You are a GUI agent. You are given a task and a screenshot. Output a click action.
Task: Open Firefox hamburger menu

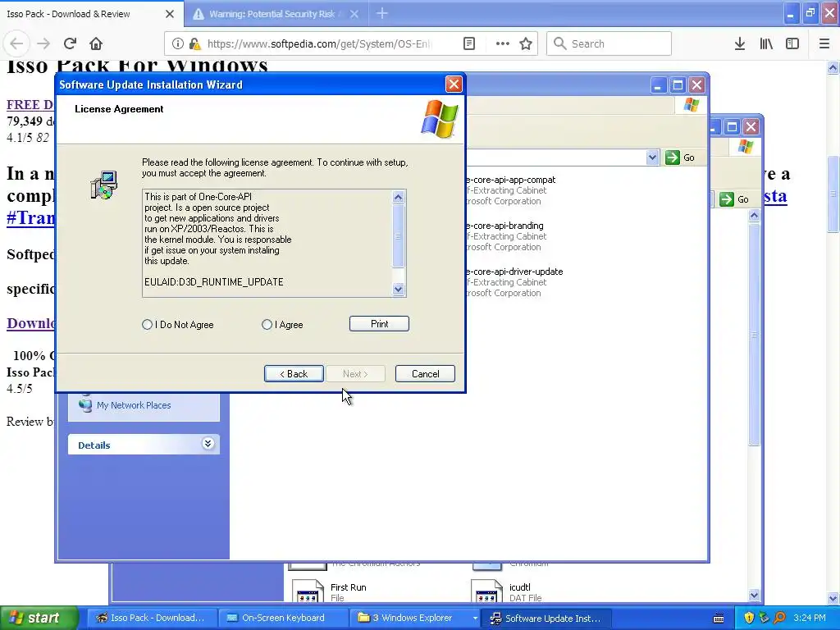tap(824, 43)
